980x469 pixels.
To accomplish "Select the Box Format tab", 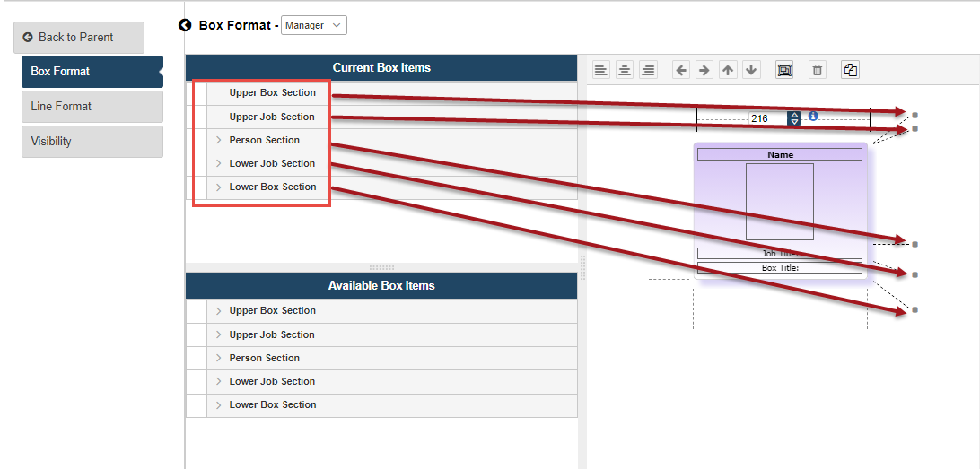I will click(x=92, y=71).
